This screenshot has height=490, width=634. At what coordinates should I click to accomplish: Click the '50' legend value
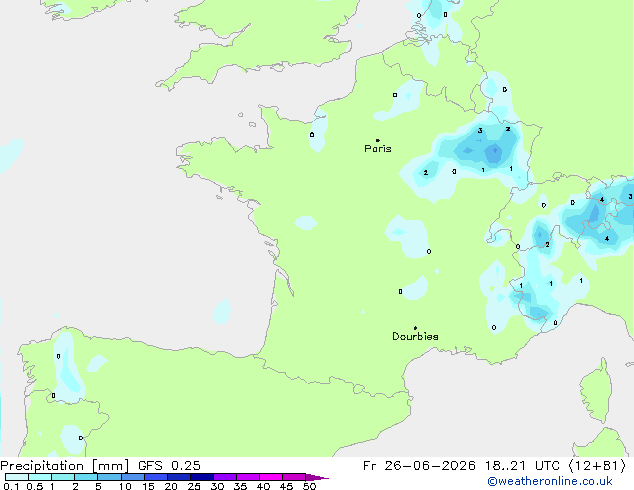point(309,486)
